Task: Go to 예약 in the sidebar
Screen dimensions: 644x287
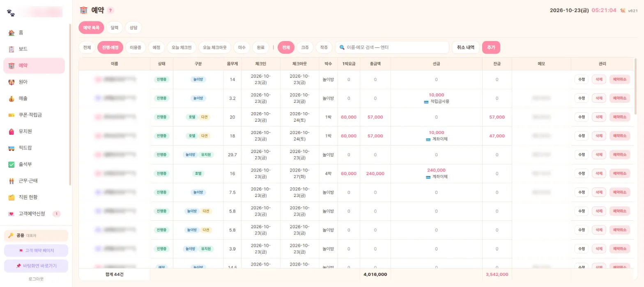Action: pyautogui.click(x=34, y=65)
